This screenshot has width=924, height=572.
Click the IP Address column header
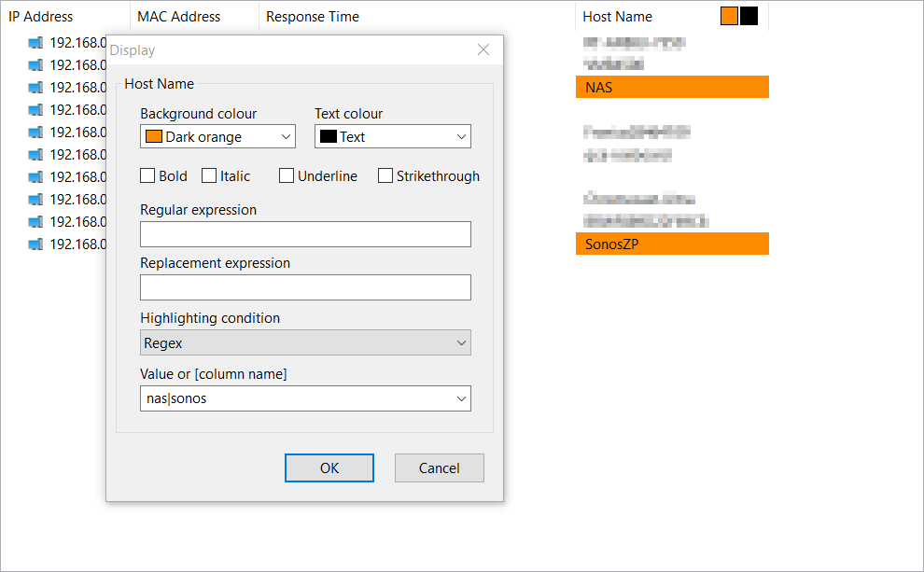tap(42, 16)
